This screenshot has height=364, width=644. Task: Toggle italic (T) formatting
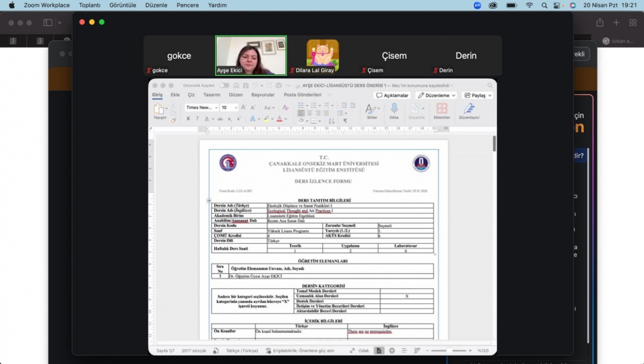coord(197,119)
